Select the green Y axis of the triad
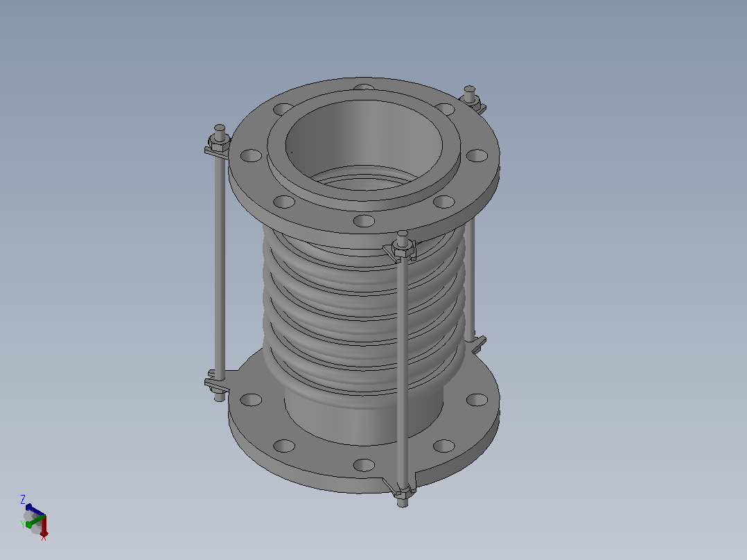The width and height of the screenshot is (747, 560). [35, 521]
